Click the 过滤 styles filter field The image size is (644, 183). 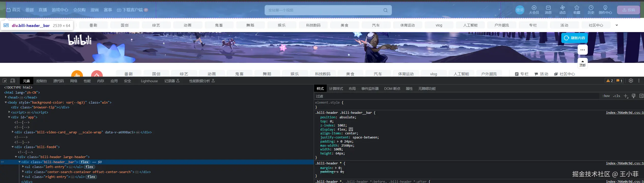click(457, 96)
